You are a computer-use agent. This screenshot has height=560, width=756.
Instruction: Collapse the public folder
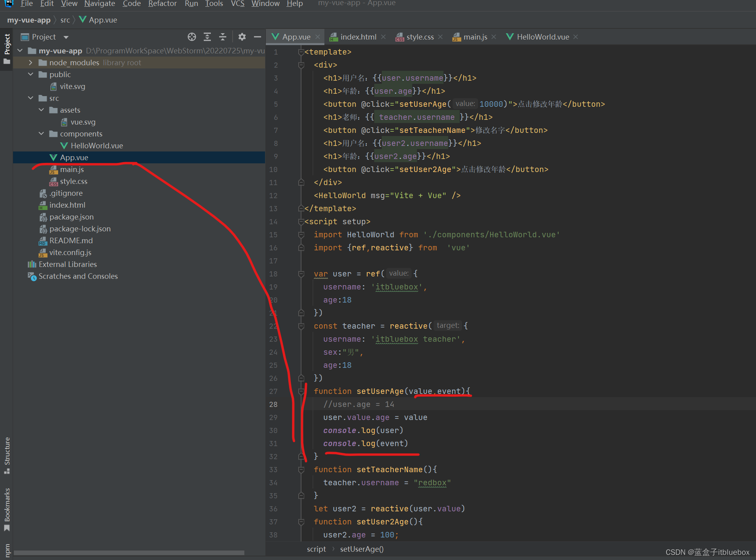coord(31,74)
